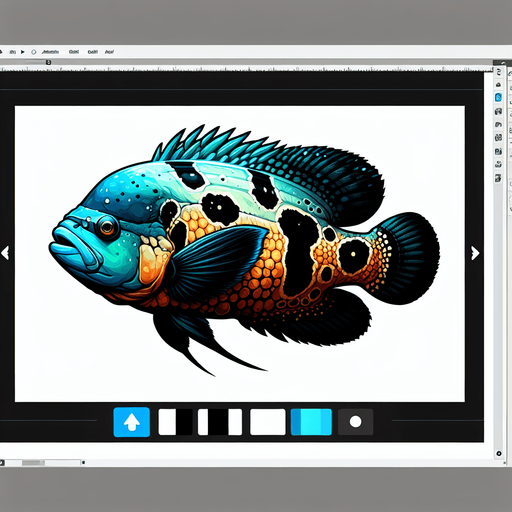Click the bottom dark square icon in right sidebar
The height and width of the screenshot is (512, 512).
tap(498, 178)
